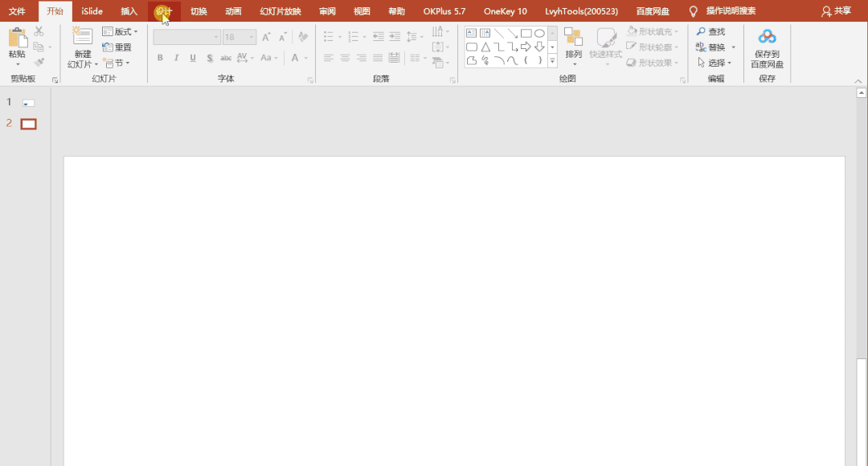This screenshot has height=466, width=868.
Task: Toggle Italic formatting
Action: point(176,58)
